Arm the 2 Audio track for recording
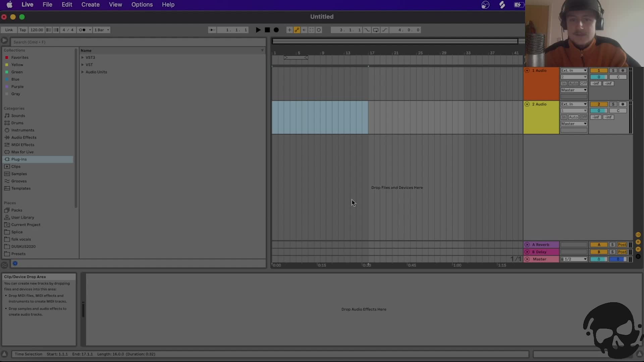 click(x=623, y=104)
